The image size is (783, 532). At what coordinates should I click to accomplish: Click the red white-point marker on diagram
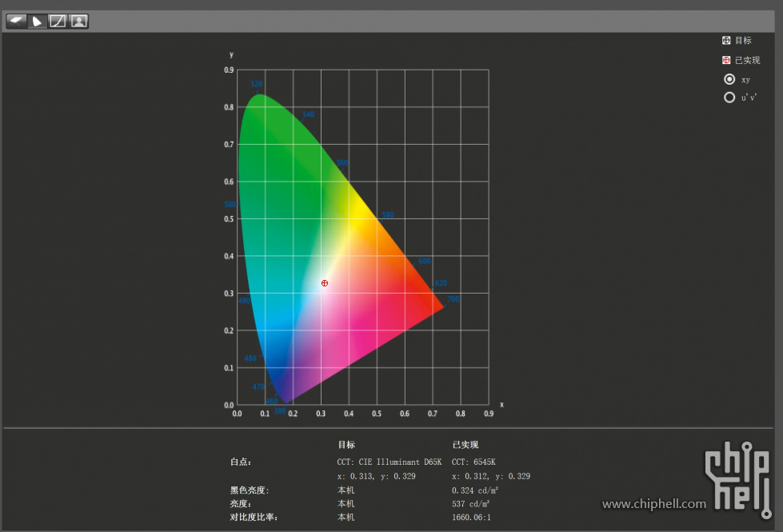(x=325, y=283)
